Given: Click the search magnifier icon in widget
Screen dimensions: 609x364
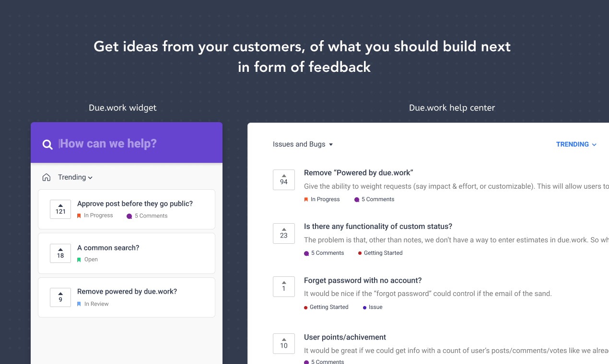Looking at the screenshot, I should 47,144.
